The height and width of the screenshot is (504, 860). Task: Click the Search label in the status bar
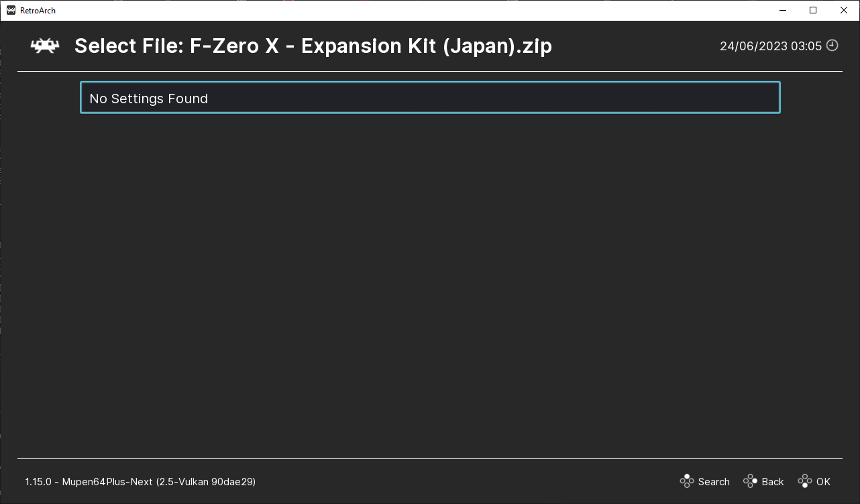[712, 481]
